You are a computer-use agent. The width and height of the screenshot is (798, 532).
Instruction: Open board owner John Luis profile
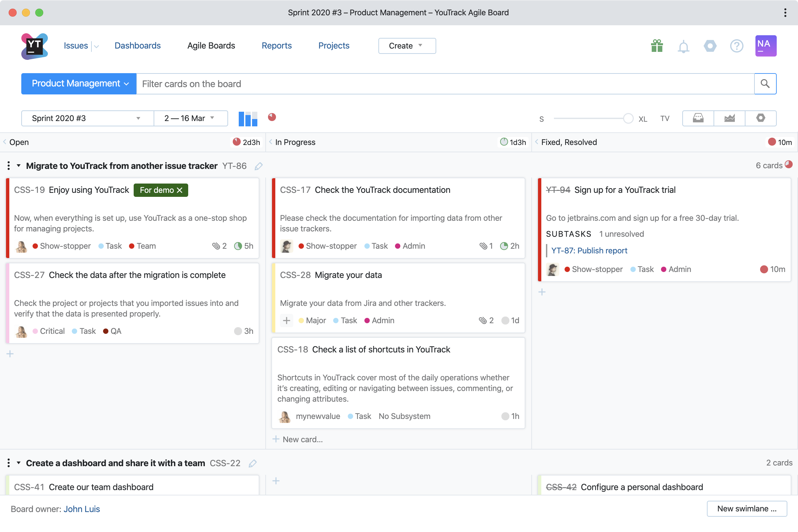pos(82,509)
